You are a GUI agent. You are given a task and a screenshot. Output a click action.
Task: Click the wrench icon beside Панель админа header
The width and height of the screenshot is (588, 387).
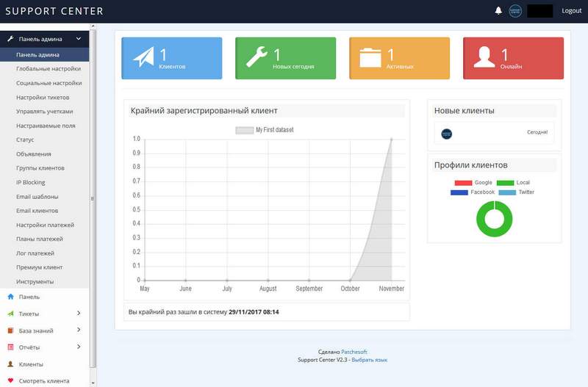pos(10,39)
